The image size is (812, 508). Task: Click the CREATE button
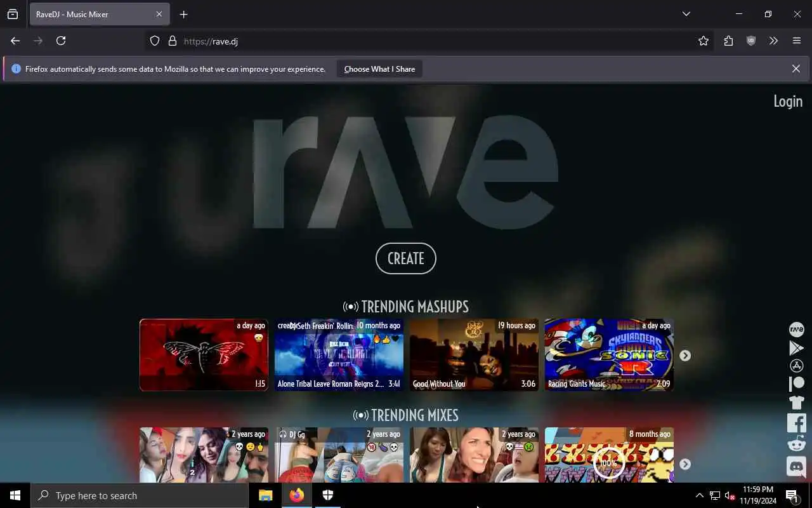406,258
